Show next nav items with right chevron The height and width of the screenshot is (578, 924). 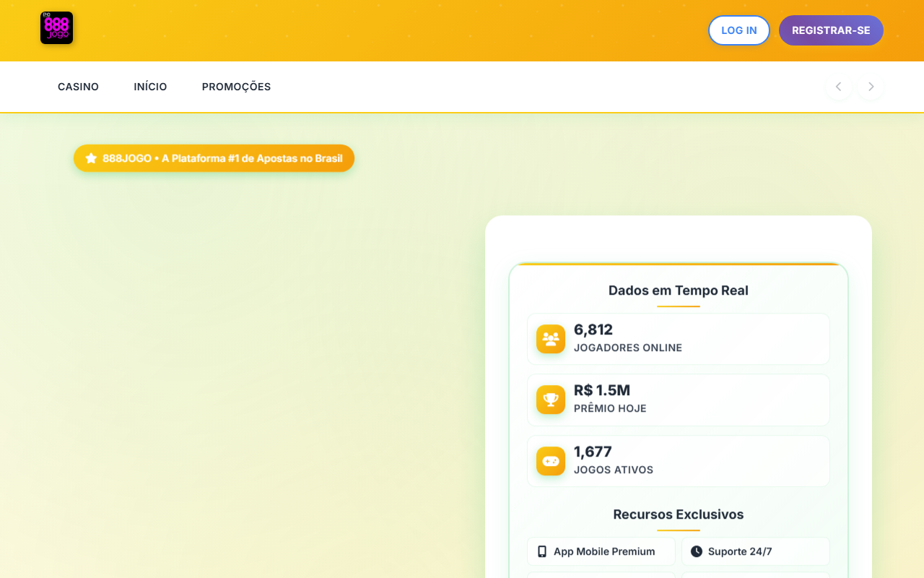871,87
